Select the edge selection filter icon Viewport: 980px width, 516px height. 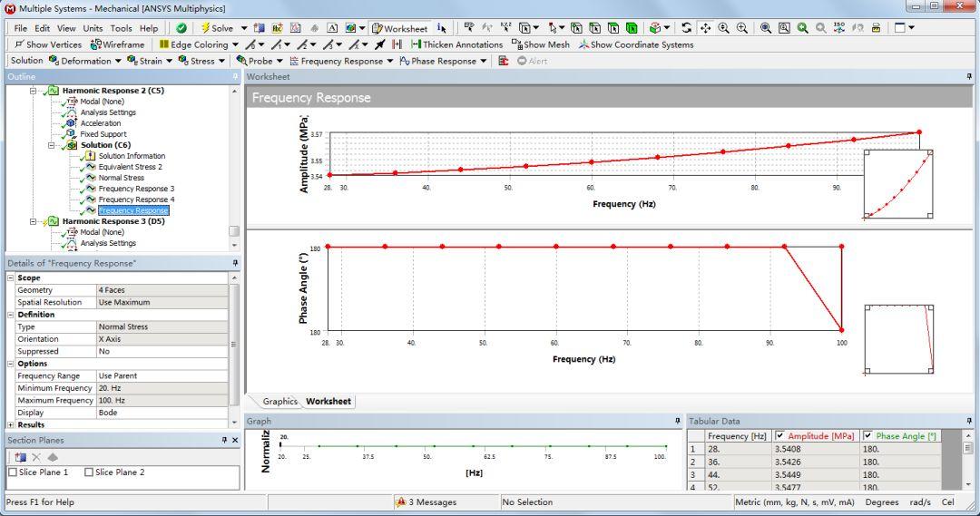point(595,28)
